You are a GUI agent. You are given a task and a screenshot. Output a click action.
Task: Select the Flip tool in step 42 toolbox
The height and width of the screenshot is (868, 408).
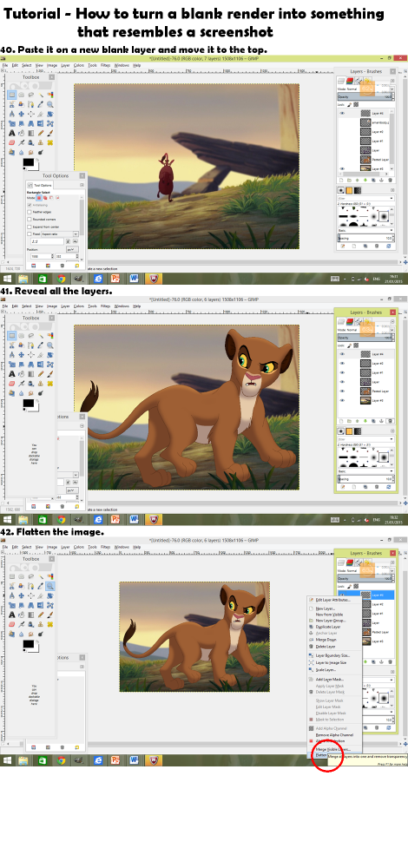(41, 606)
